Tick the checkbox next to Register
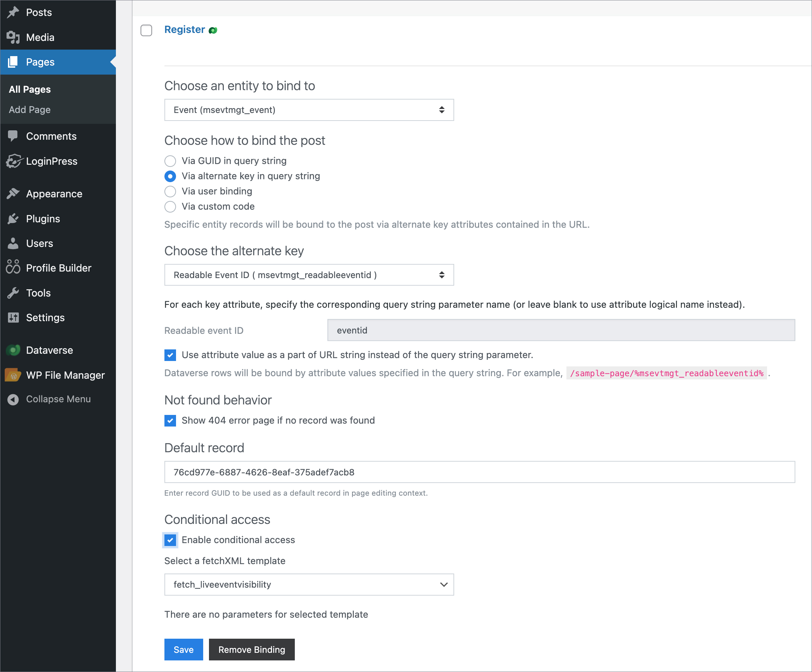The height and width of the screenshot is (672, 812). coord(146,30)
